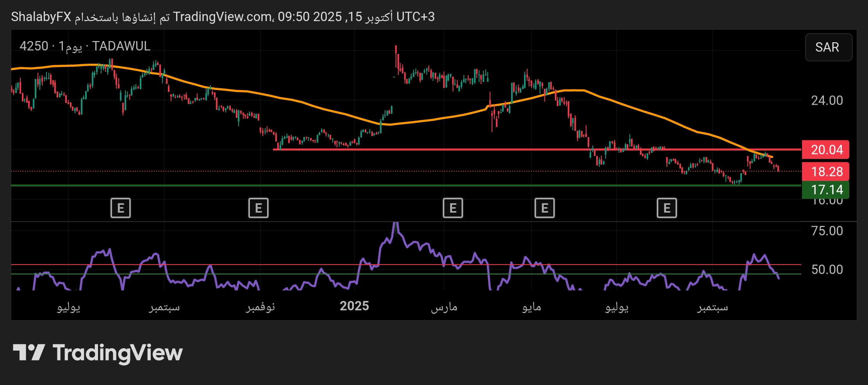Click the TradingView logo icon
Viewport: 868px width, 385px height.
point(29,353)
